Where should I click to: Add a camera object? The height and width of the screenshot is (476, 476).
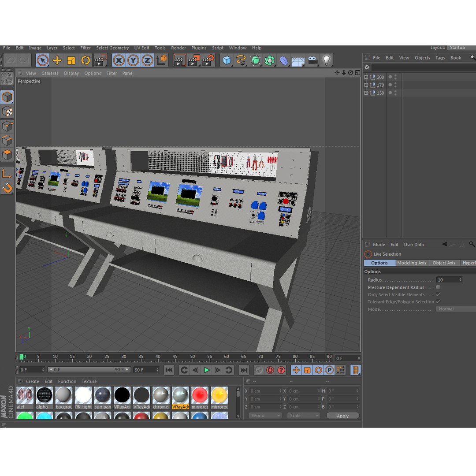click(312, 60)
